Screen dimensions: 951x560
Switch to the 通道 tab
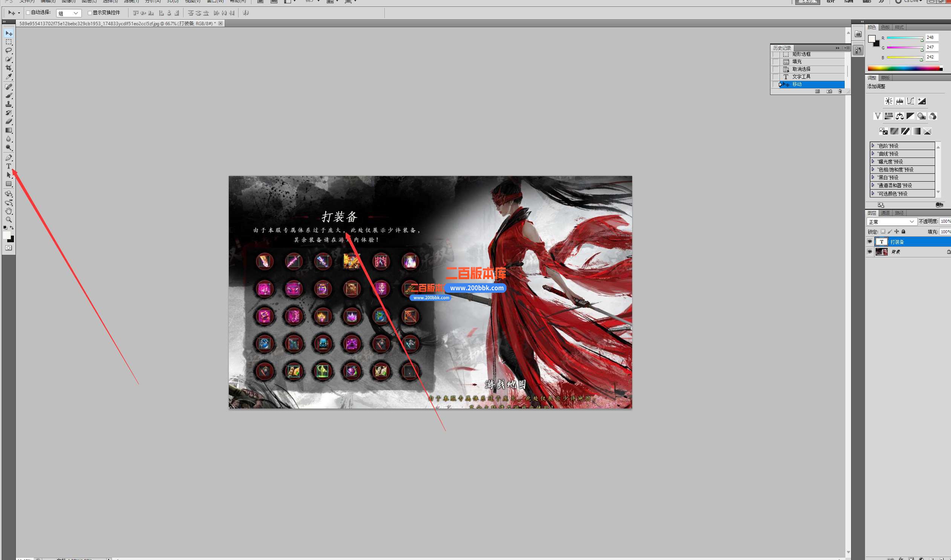[x=885, y=213]
